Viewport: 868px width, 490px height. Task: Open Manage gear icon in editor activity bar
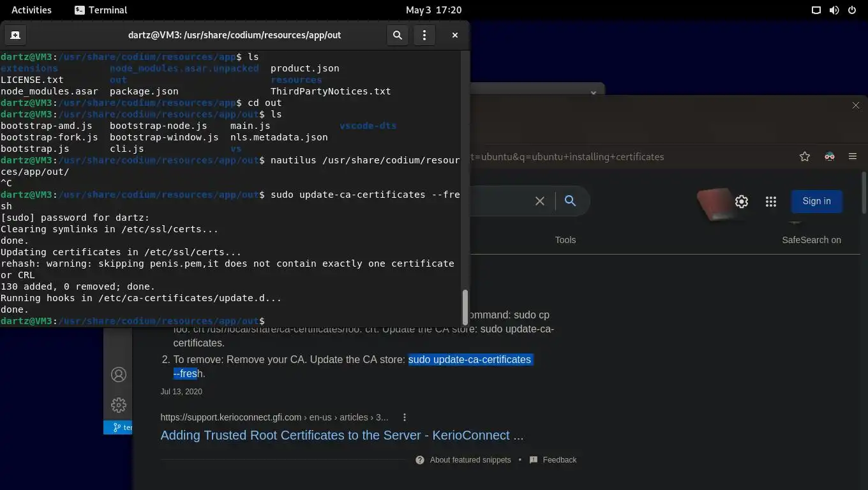click(118, 405)
